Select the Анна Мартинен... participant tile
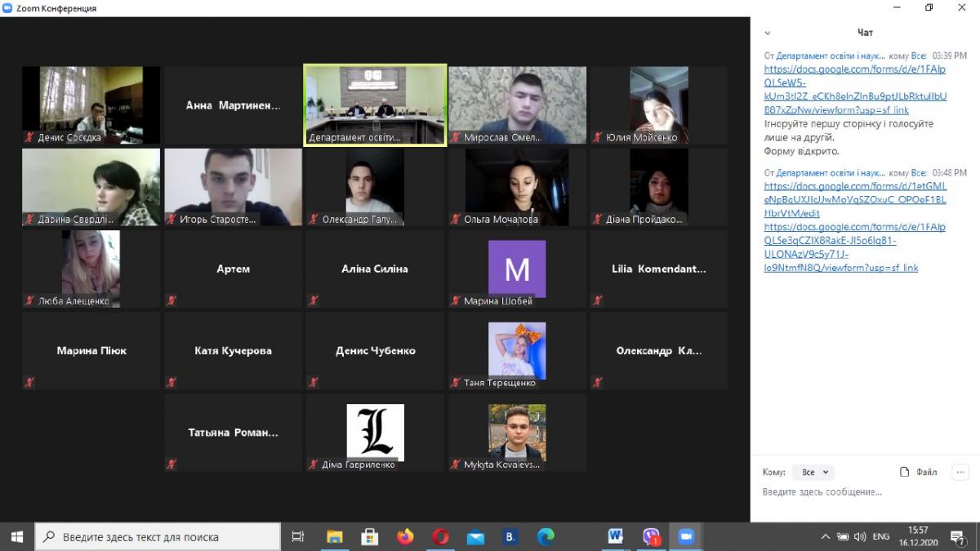The height and width of the screenshot is (551, 980). 233,105
